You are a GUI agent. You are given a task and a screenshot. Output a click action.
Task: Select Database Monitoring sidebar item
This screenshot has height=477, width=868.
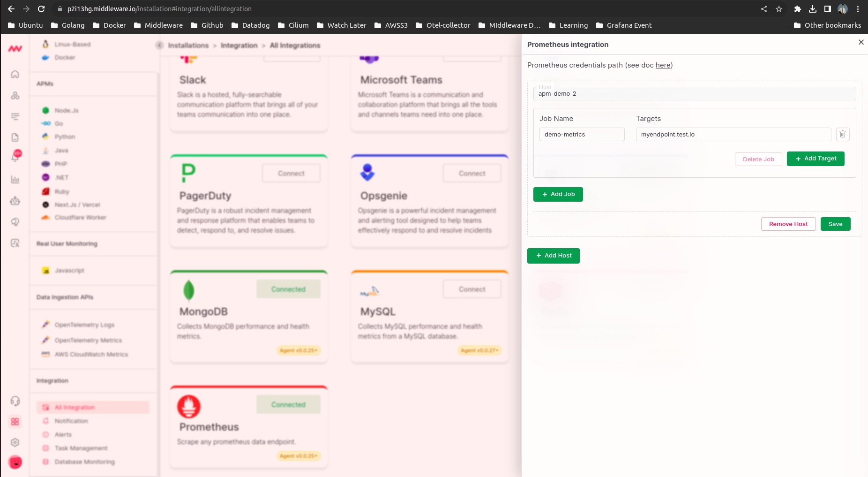coord(84,462)
